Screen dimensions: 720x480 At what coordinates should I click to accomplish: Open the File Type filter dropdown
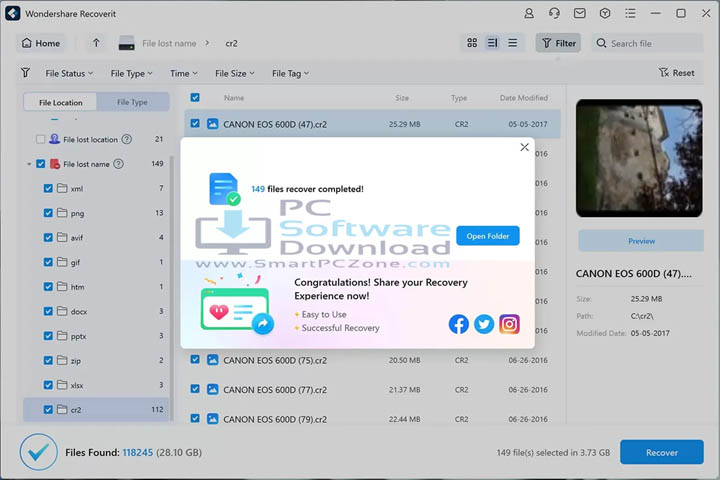coord(131,73)
